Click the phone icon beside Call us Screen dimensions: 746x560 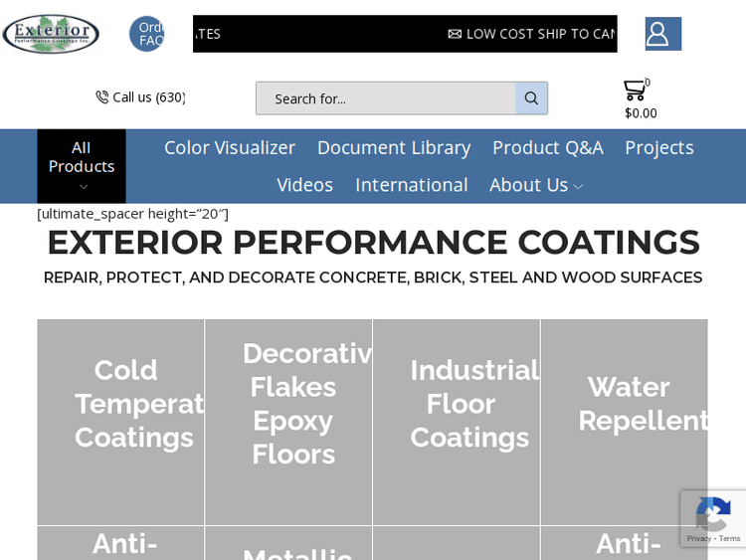[x=101, y=97]
